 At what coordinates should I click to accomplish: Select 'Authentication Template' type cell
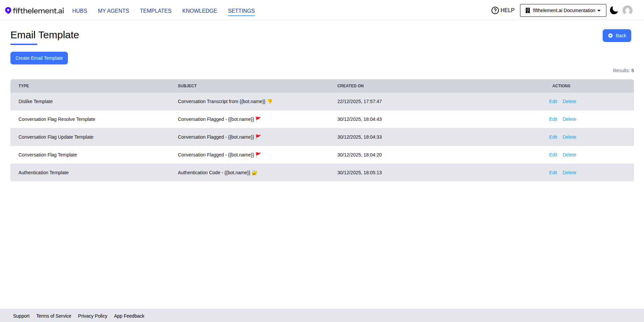coord(43,173)
